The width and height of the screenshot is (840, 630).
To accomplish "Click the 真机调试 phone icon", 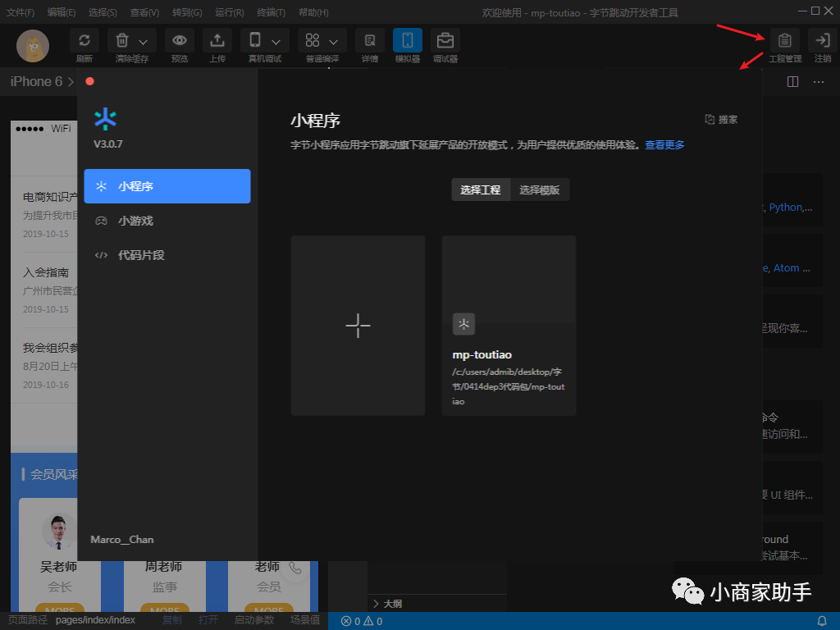I will (256, 41).
